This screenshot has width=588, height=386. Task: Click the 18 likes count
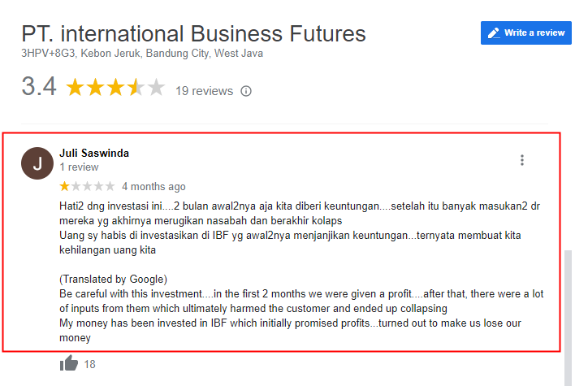[x=89, y=364]
